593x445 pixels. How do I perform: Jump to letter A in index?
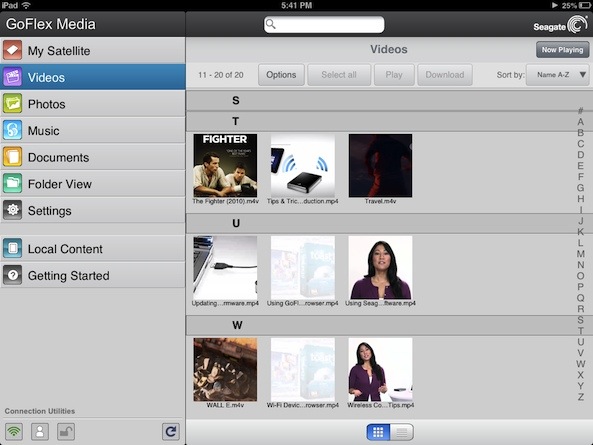pos(581,122)
